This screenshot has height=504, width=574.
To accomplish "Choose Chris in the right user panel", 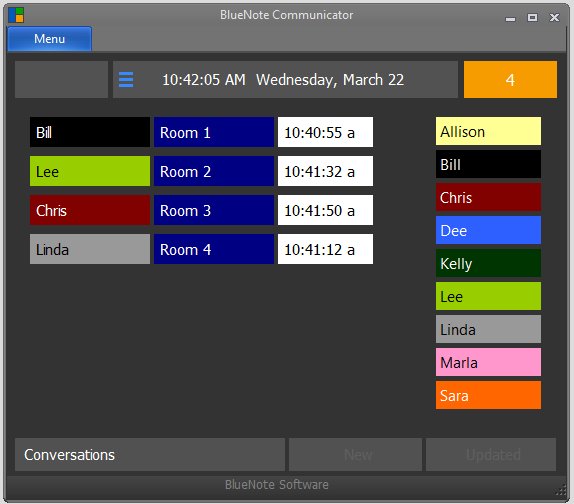I will pyautogui.click(x=488, y=197).
